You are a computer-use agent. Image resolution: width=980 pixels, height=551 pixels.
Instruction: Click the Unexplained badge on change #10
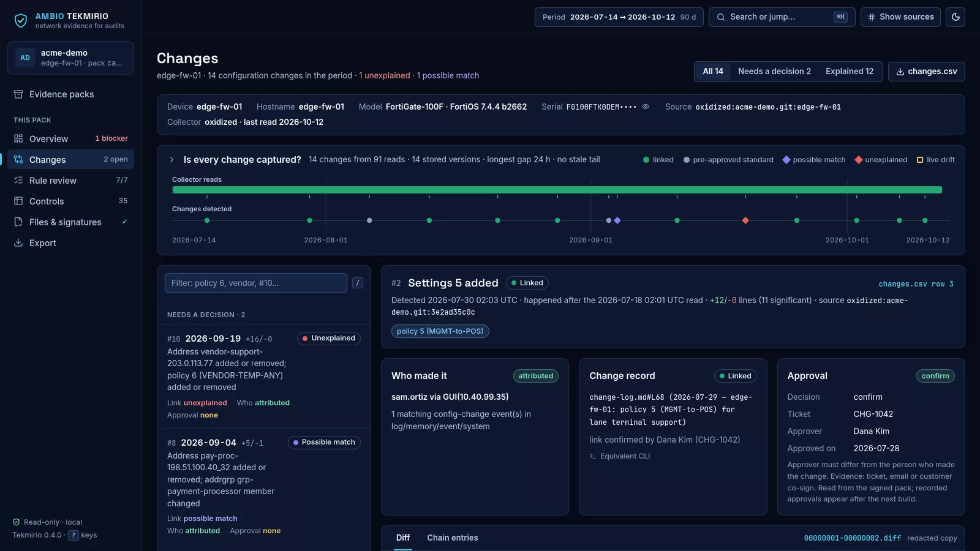coord(329,338)
